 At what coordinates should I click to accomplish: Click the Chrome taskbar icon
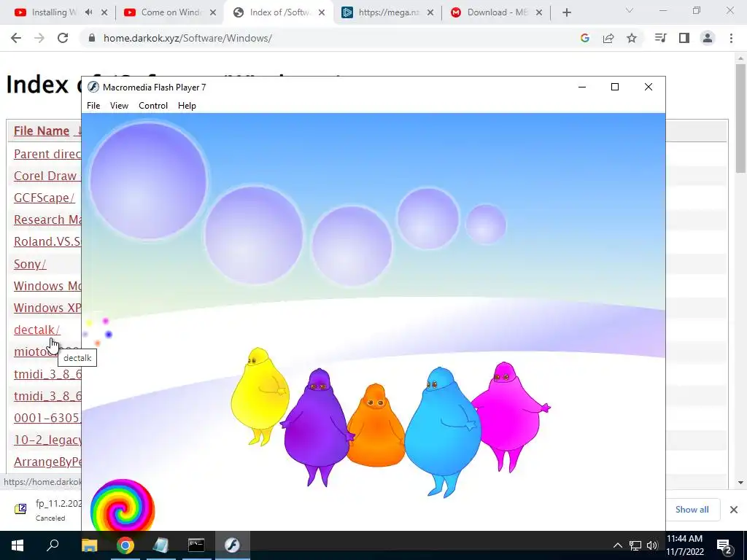tap(125, 545)
